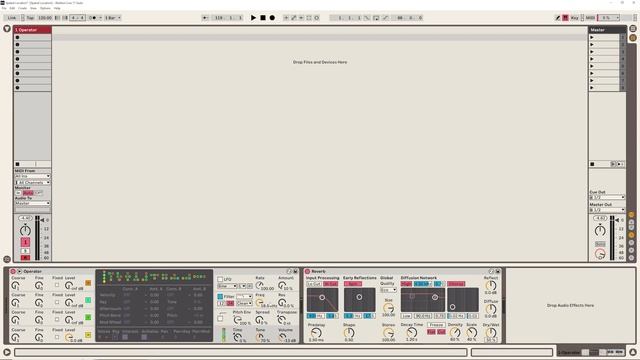640x360 pixels.
Task: Click the Stop transport button
Action: click(x=263, y=18)
